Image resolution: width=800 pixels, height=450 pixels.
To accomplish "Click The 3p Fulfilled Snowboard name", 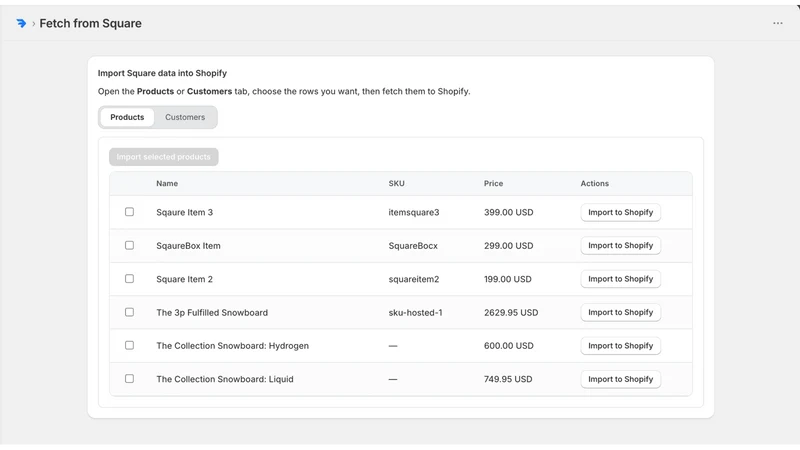I will pyautogui.click(x=212, y=312).
